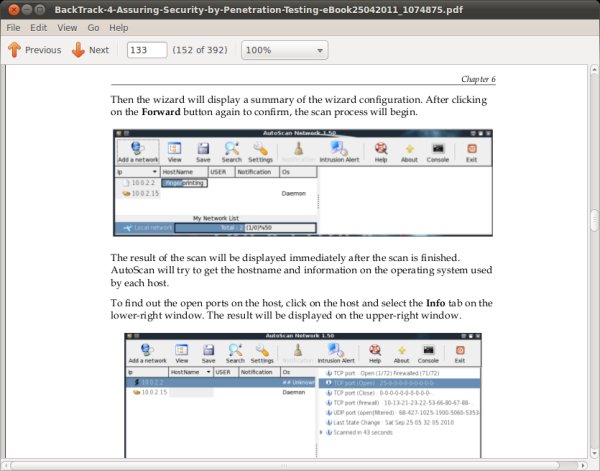The width and height of the screenshot is (600, 471).
Task: Click the Ip column dropdown in upper screenshot
Action: (155, 172)
